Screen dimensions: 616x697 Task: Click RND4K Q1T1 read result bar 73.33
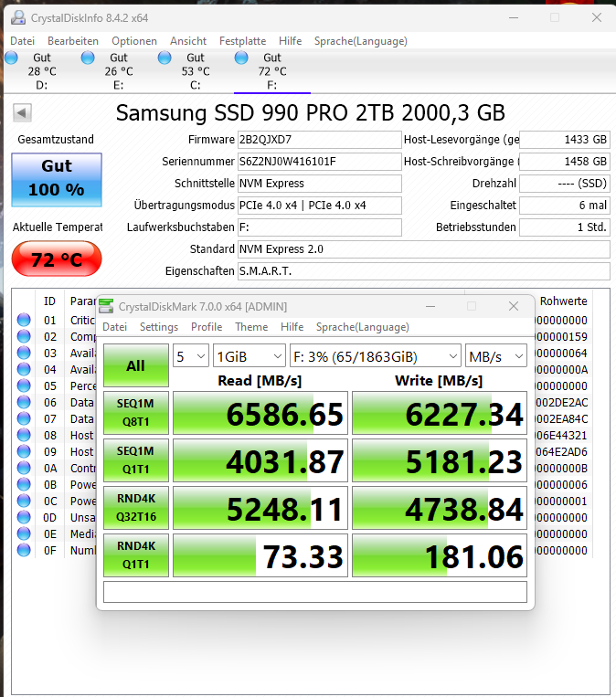click(x=260, y=555)
